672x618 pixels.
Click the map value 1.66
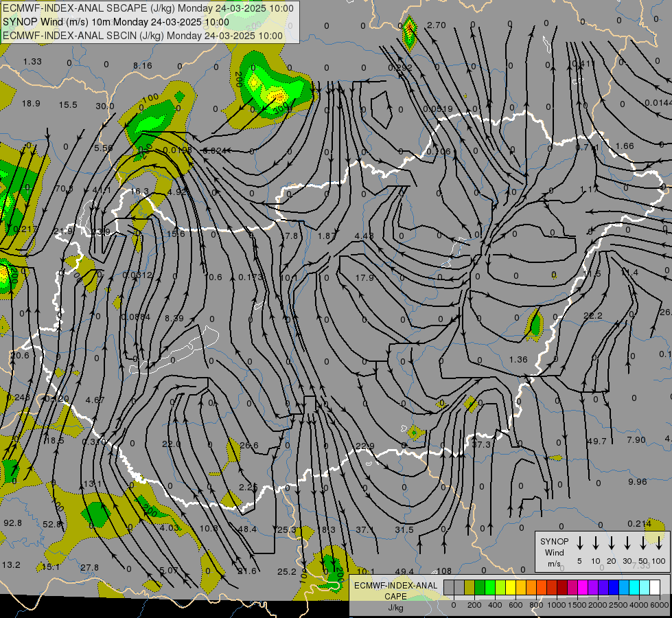click(x=625, y=146)
